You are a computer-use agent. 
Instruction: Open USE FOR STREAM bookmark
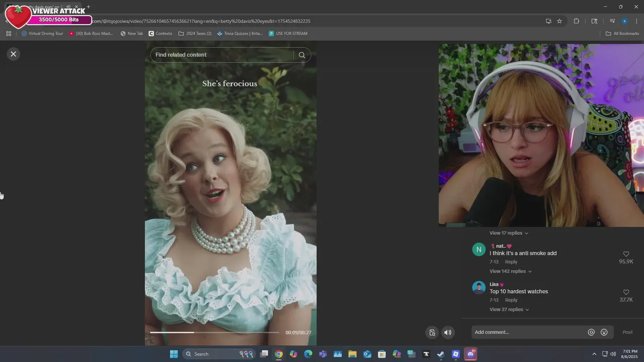[x=288, y=34]
